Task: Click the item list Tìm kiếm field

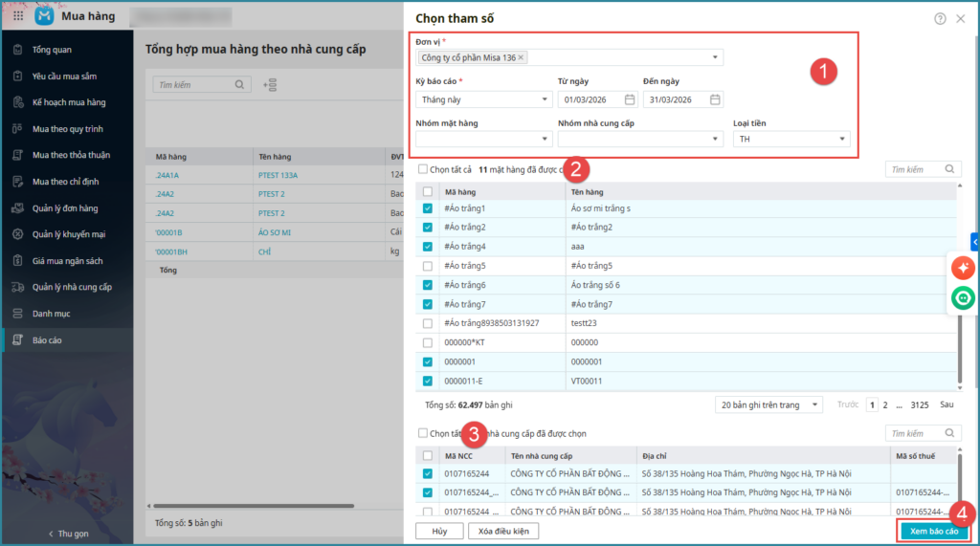Action: coord(915,169)
